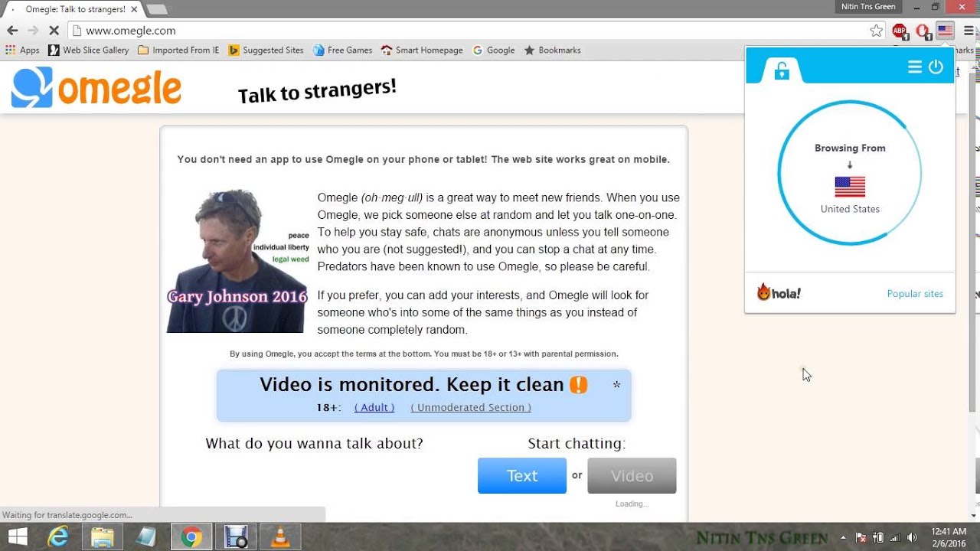Start a Video chat
Image resolution: width=980 pixels, height=551 pixels.
click(632, 475)
